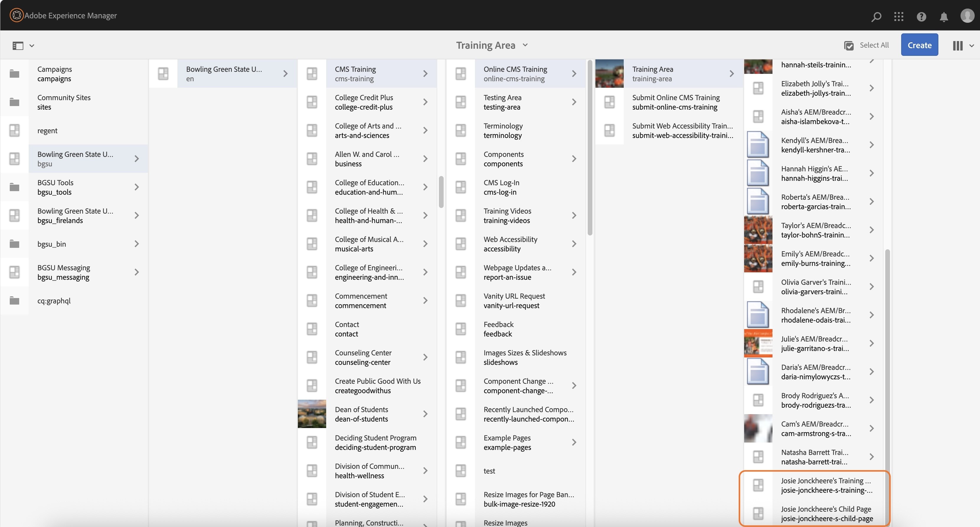Select the CMS Log-In page icon

(461, 187)
